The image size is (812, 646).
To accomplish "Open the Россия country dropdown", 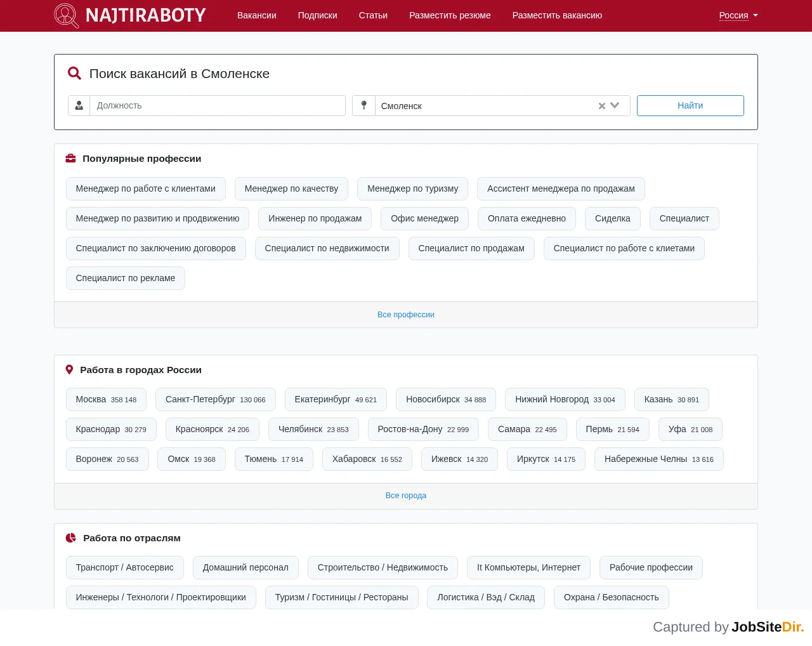I will click(738, 15).
